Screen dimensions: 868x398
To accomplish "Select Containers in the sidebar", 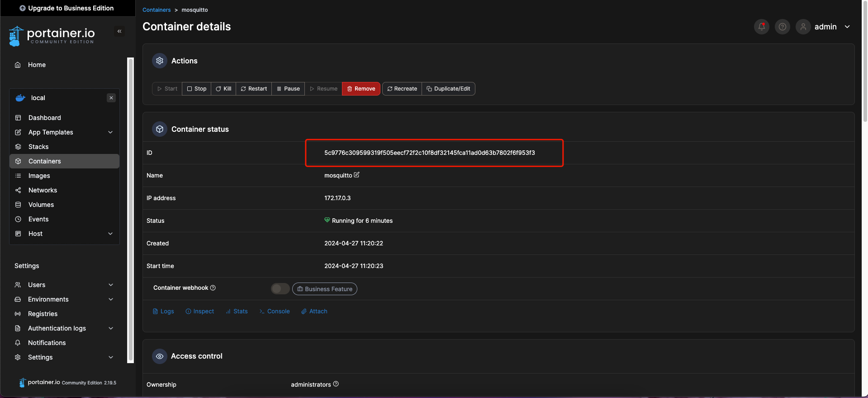I will 64,161.
